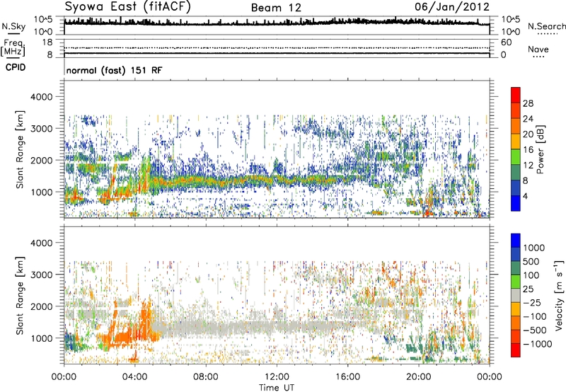Select the "20" value on the Power scale

pyautogui.click(x=528, y=134)
